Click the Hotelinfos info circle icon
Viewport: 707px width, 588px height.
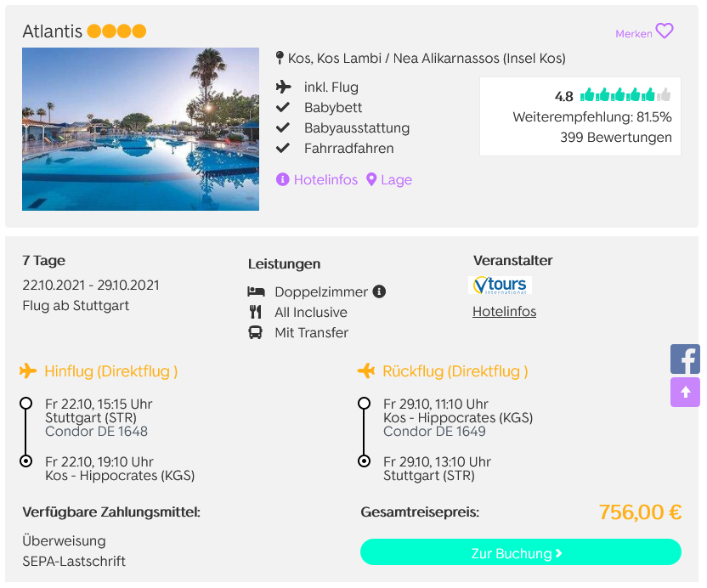pos(282,179)
